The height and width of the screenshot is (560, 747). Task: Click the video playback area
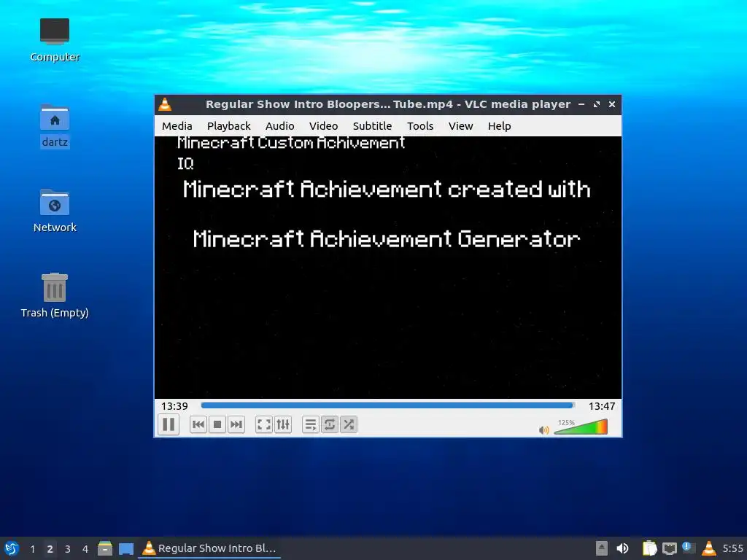pos(388,267)
